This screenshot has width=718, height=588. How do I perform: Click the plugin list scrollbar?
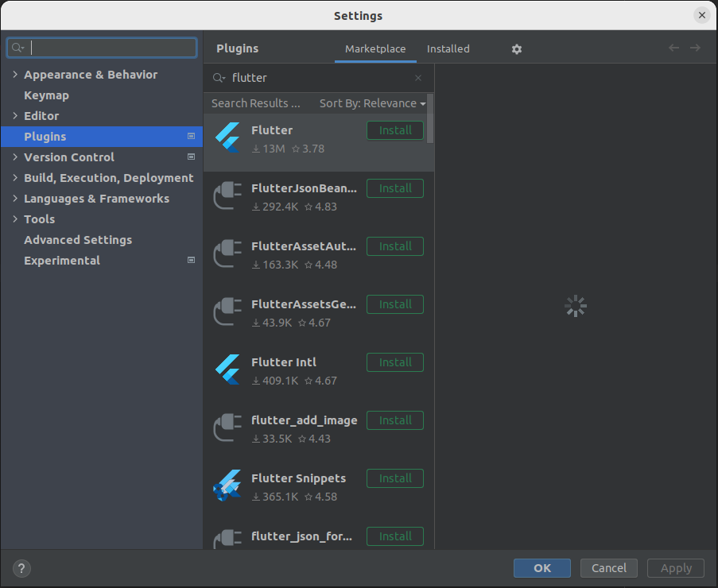coord(430,119)
